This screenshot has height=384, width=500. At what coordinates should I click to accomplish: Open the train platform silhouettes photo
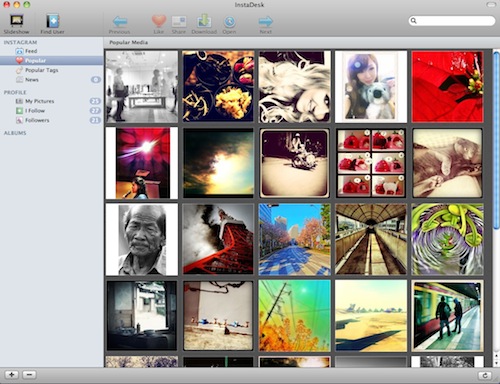tap(447, 316)
